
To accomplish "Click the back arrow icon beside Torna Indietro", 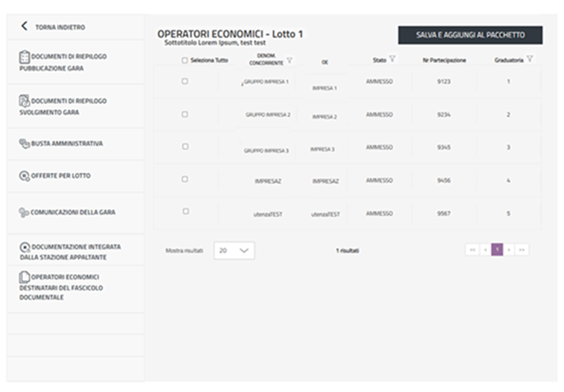I will [x=25, y=26].
